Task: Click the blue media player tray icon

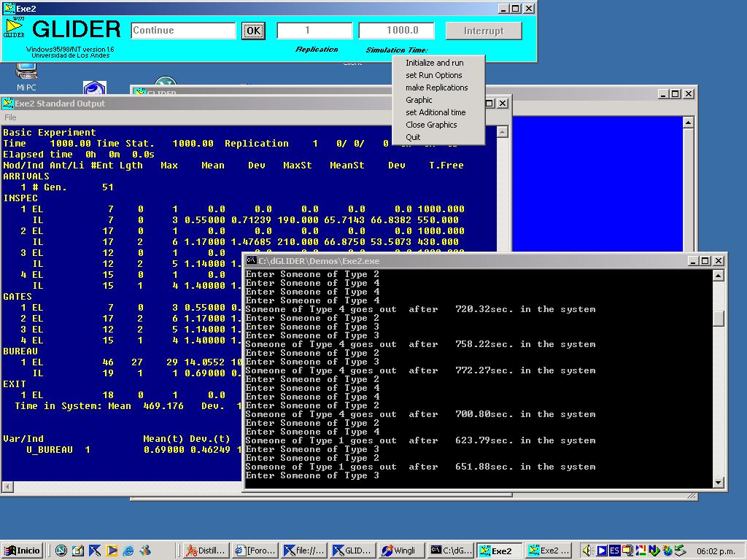Action: tap(602, 551)
